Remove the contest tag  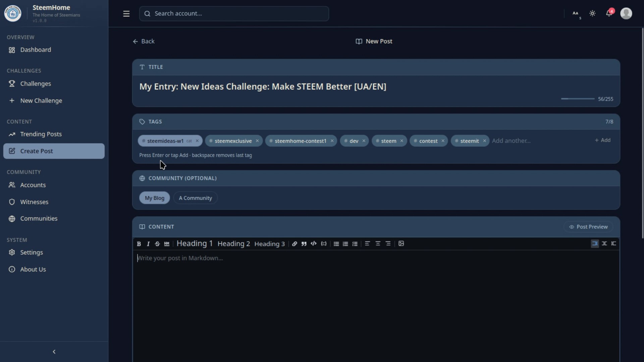[x=443, y=141]
